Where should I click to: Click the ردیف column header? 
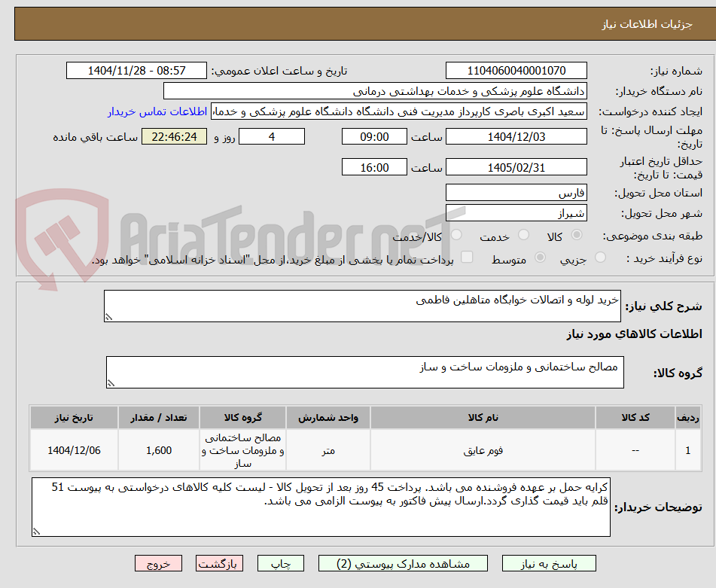687,418
